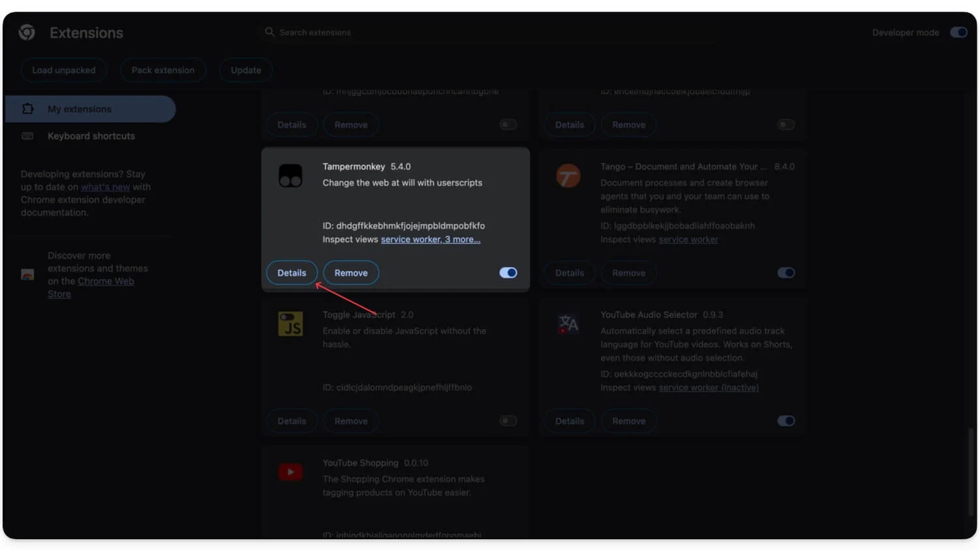Turn off the Tampermonkey extension toggle
This screenshot has width=980, height=551.
point(508,272)
